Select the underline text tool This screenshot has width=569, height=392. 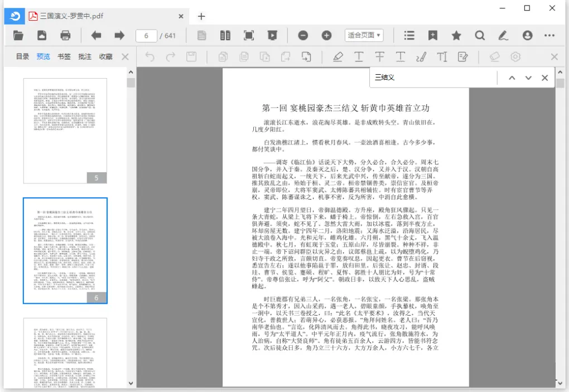pos(359,56)
